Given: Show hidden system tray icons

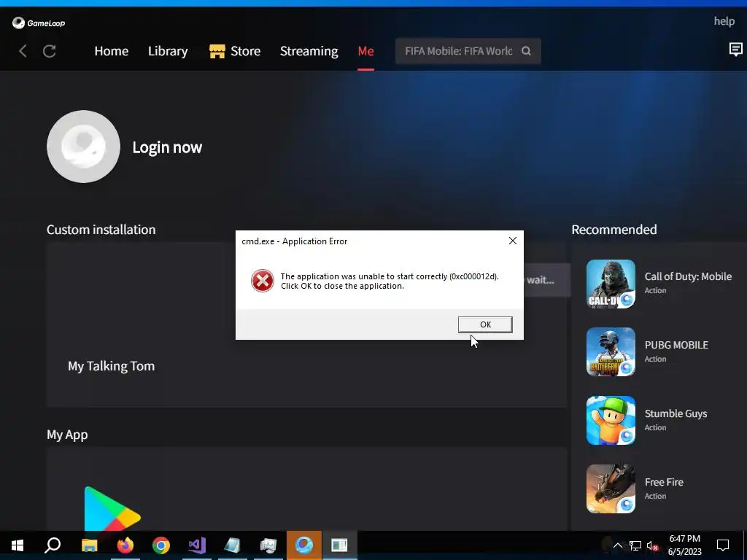Looking at the screenshot, I should (617, 545).
